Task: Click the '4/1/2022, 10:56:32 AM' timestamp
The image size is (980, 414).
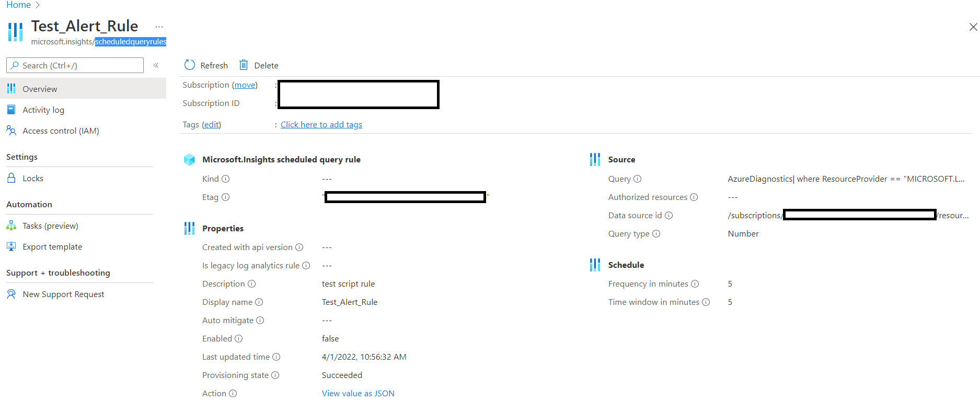Action: coord(364,357)
